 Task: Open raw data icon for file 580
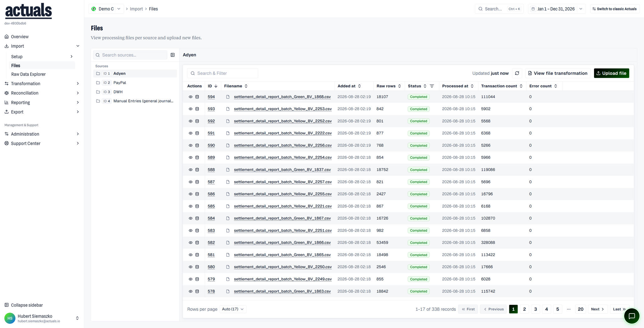(x=197, y=267)
